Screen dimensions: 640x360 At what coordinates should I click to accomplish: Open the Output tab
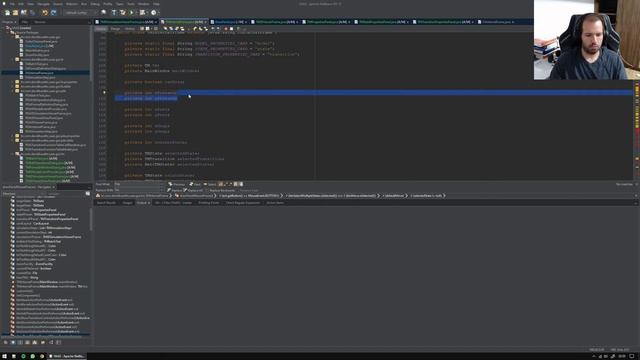(143, 202)
